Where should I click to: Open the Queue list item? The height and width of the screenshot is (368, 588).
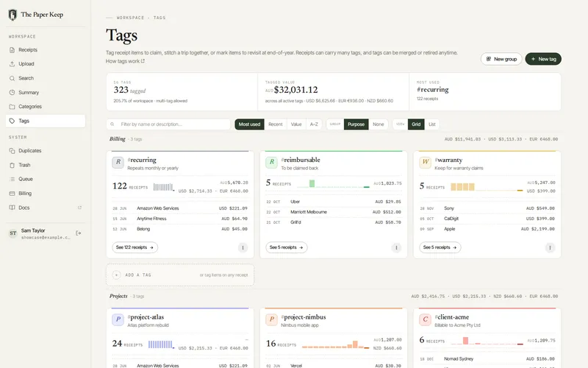coord(46,179)
